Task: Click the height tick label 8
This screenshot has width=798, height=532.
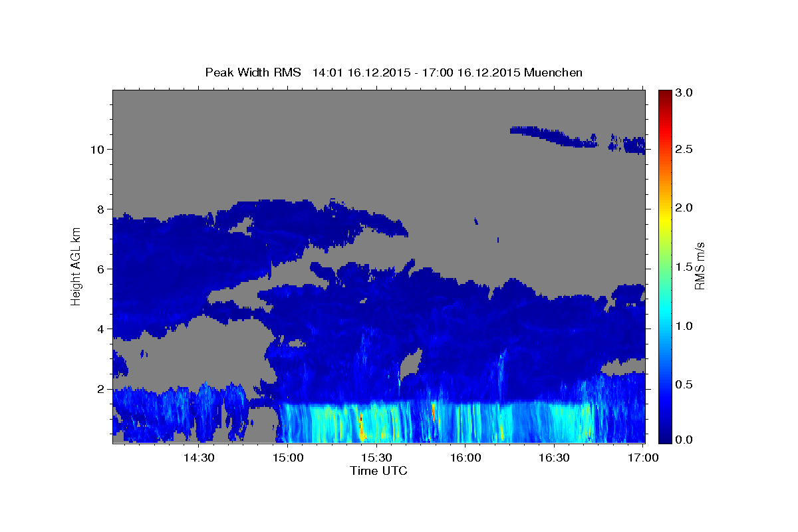Action: click(101, 209)
